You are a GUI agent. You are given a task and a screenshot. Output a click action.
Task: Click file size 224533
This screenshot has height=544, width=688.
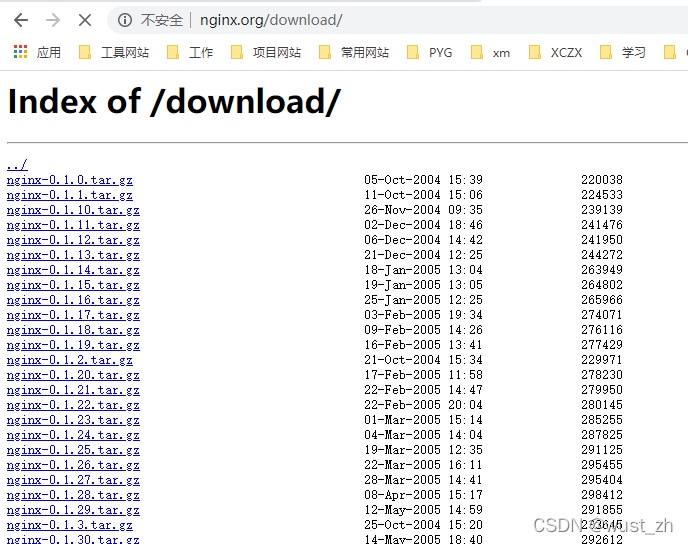(602, 194)
